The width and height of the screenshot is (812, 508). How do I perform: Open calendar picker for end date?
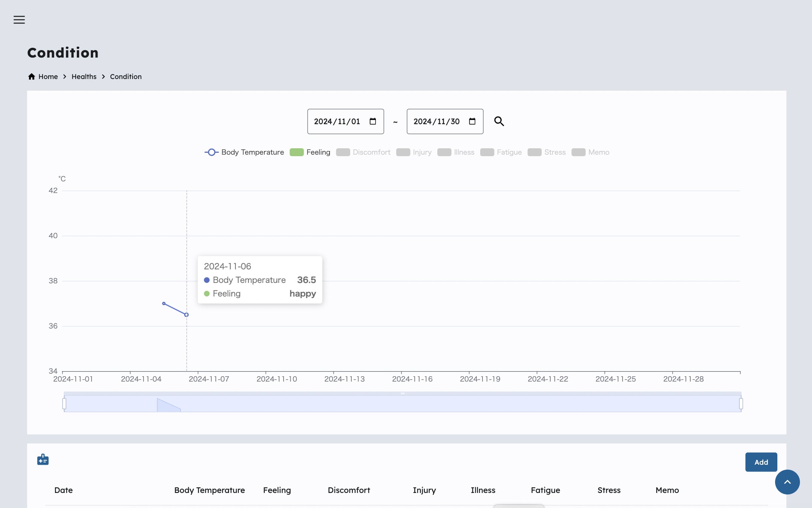(472, 121)
